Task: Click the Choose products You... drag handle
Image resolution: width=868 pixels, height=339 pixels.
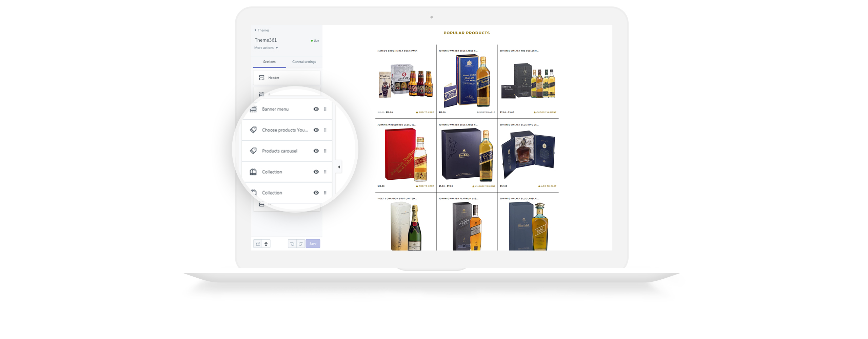Action: pos(325,130)
